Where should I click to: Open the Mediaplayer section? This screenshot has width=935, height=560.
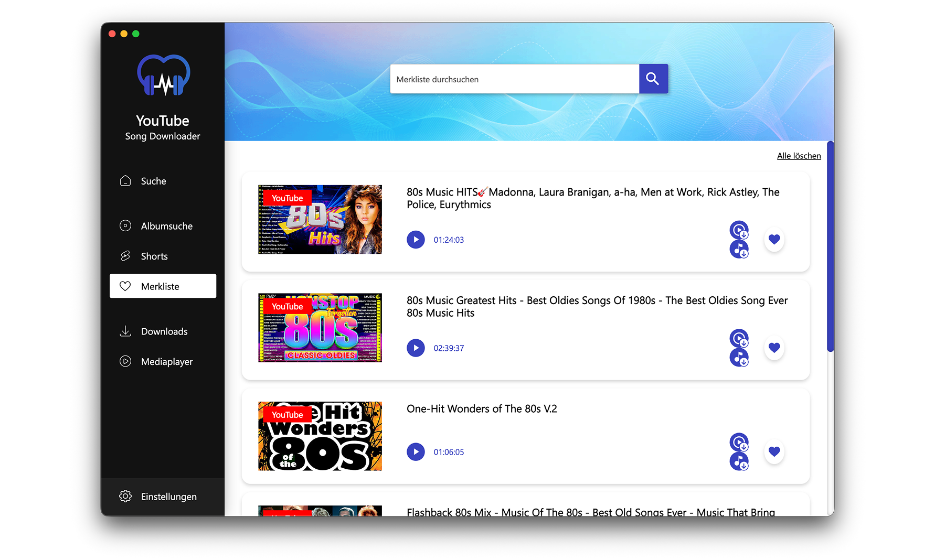click(x=163, y=361)
